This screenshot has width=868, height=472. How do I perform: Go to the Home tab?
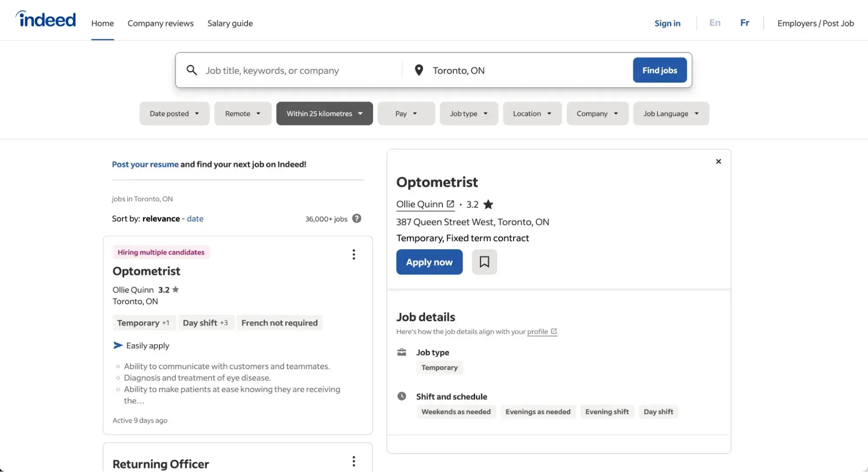[x=102, y=23]
